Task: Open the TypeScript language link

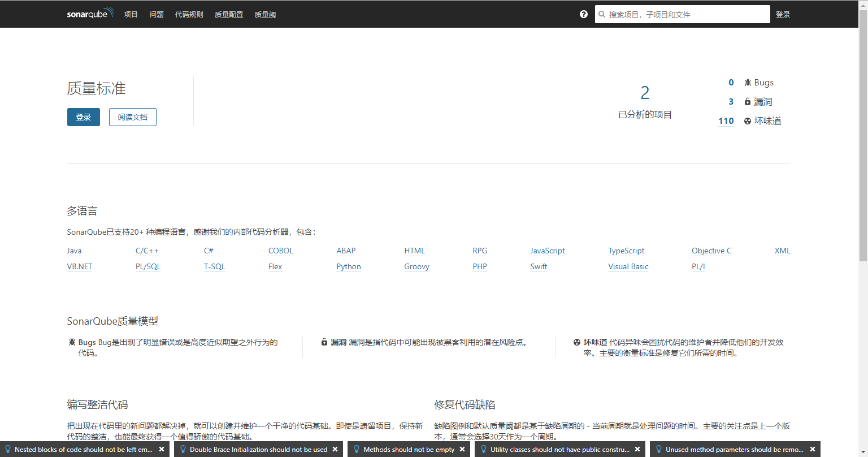Action: point(626,251)
